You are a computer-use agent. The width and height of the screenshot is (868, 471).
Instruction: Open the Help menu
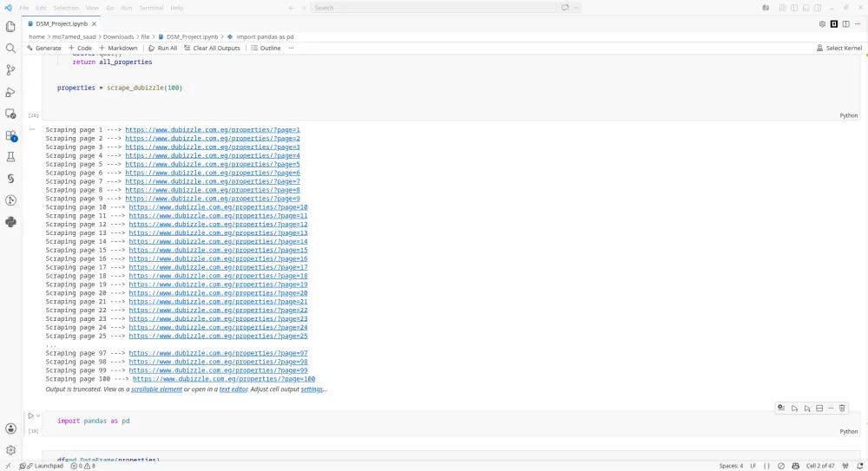tap(176, 8)
